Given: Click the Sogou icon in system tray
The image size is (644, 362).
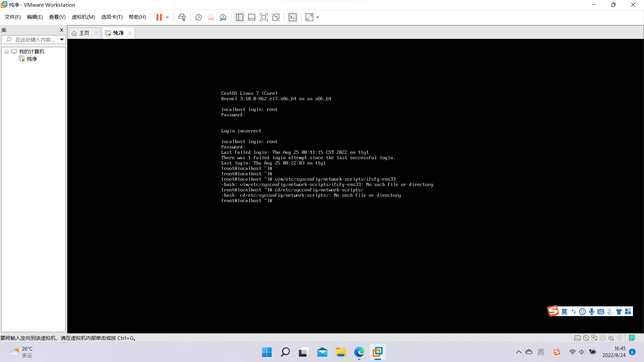Looking at the screenshot, I should tap(557, 352).
